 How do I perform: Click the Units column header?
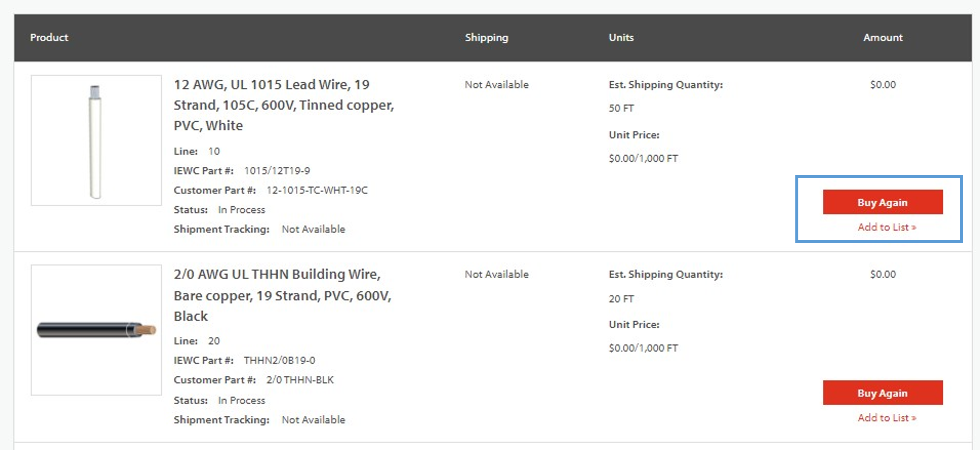pyautogui.click(x=621, y=37)
